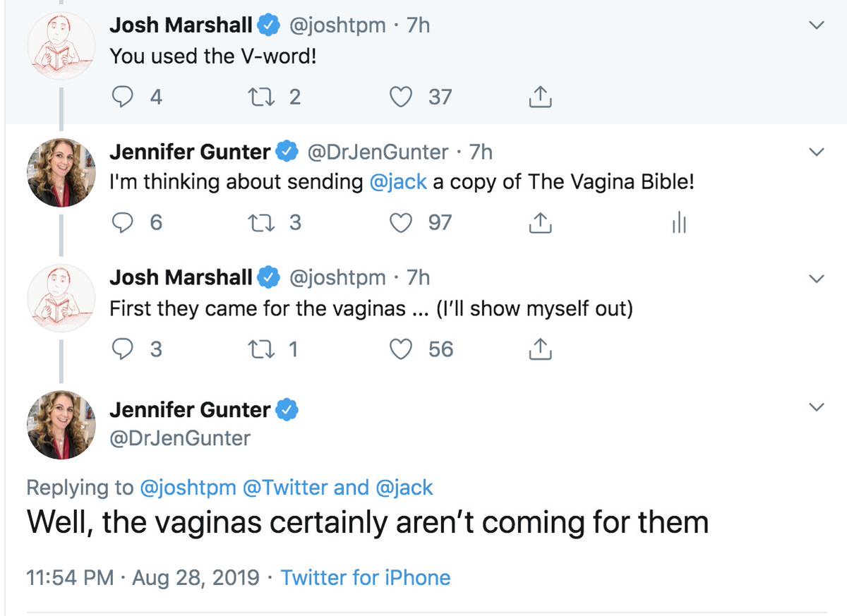Screen dimensions: 847x616
Task: Like the Vagina Bible tweet with 97 likes
Action: click(402, 223)
